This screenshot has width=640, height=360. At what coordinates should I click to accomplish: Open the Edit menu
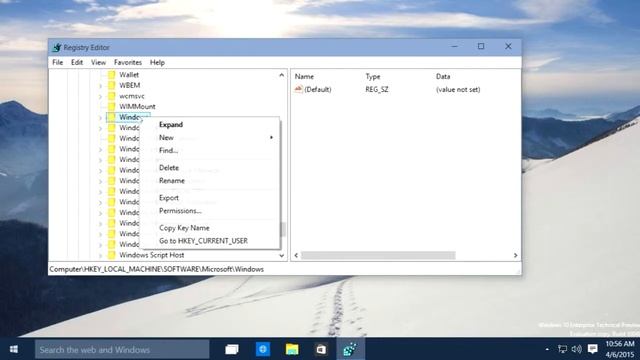pos(77,62)
